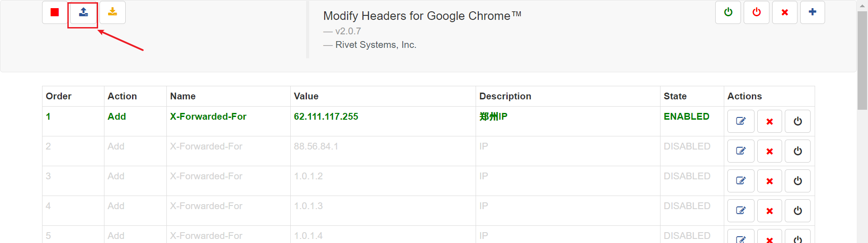The width and height of the screenshot is (868, 243).
Task: Click the red stop button
Action: 55,12
